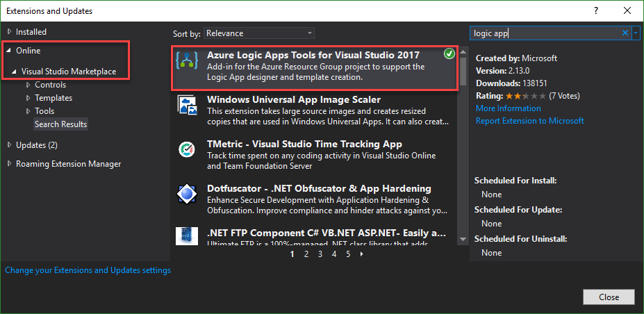This screenshot has height=314, width=644.
Task: Click Report Extension to Microsoft link
Action: tap(530, 121)
